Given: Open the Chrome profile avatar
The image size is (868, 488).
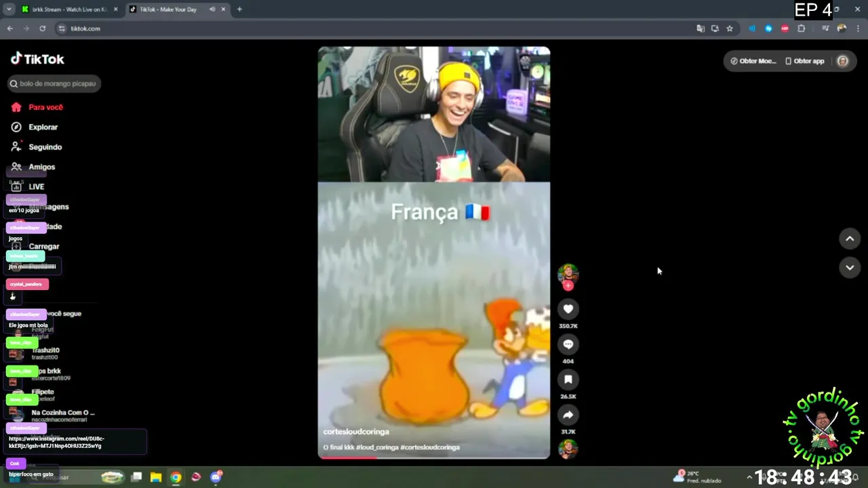Looking at the screenshot, I should [x=842, y=28].
